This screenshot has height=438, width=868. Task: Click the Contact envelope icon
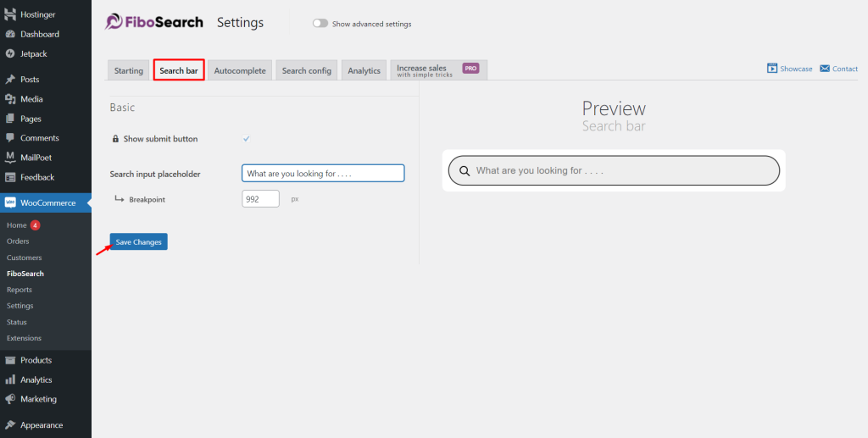[825, 69]
